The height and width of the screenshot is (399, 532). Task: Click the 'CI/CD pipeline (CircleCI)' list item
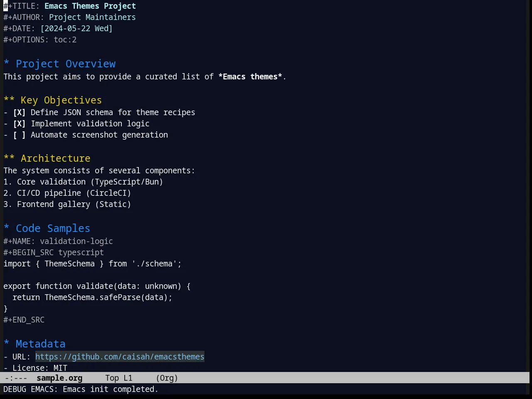click(67, 193)
